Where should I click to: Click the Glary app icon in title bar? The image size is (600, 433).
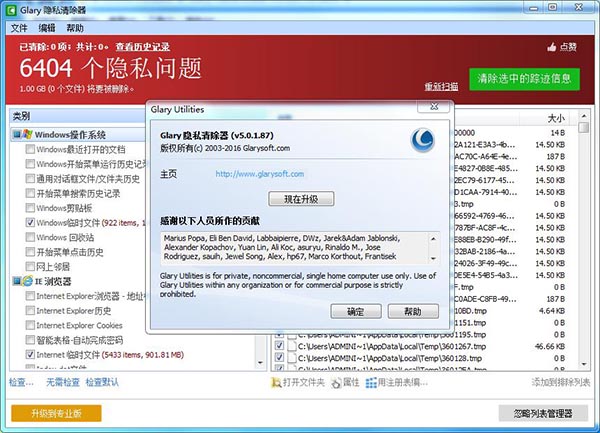[x=12, y=10]
